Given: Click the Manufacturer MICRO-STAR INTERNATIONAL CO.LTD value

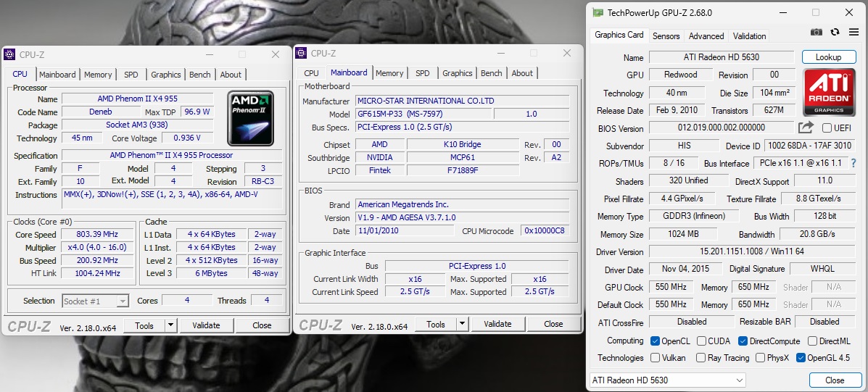Looking at the screenshot, I should pos(462,101).
